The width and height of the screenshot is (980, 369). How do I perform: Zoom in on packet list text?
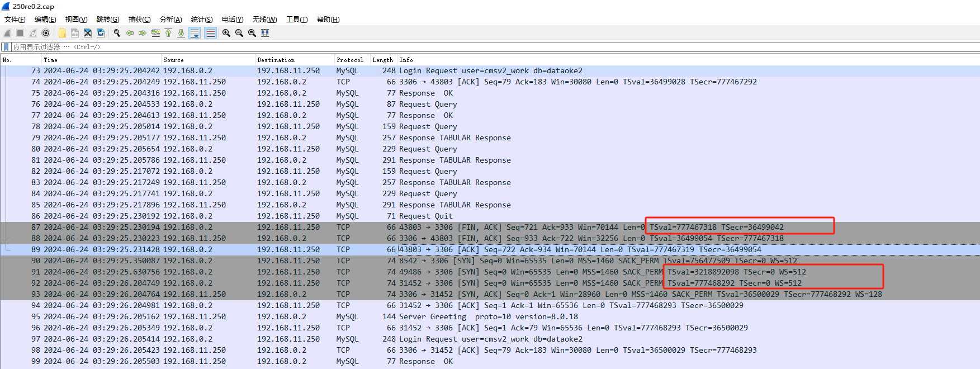coord(226,33)
